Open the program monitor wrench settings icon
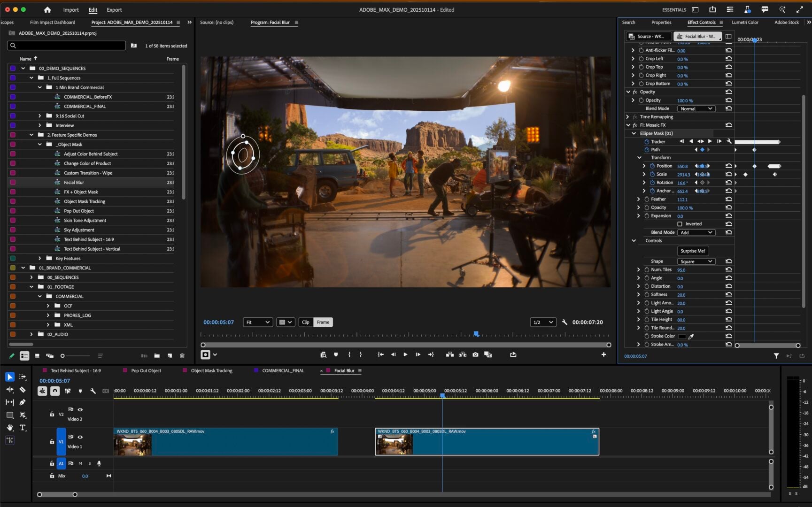 coord(565,323)
